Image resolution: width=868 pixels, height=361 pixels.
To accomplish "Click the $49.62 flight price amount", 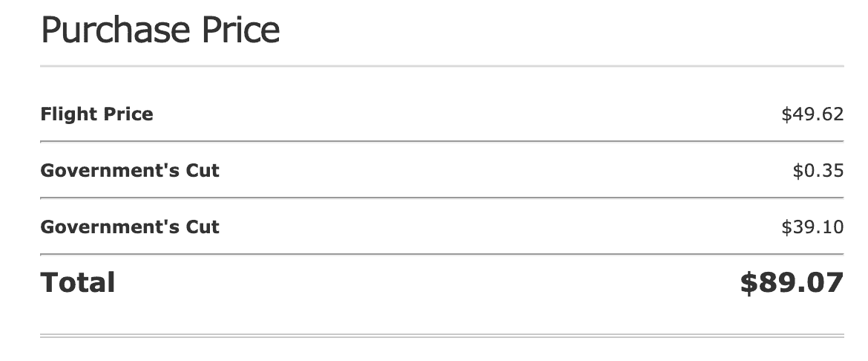I will pos(812,114).
